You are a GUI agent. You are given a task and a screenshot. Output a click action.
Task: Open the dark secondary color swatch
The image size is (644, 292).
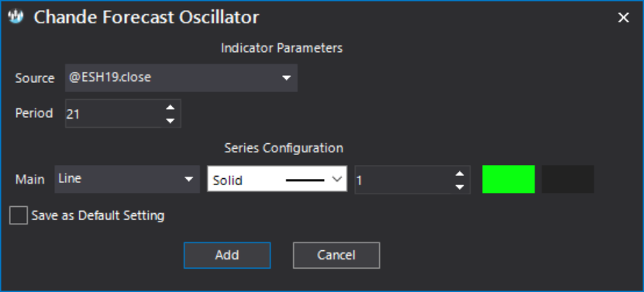coord(567,179)
